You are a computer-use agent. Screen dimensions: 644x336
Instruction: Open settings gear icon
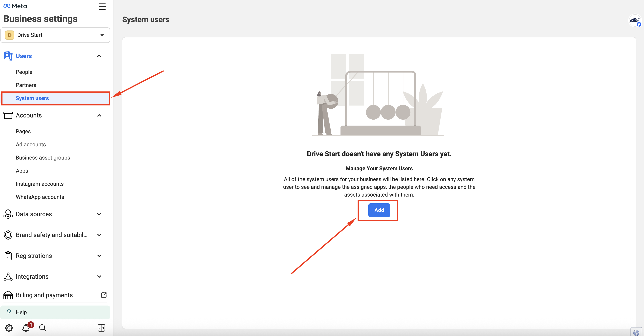[x=9, y=328]
